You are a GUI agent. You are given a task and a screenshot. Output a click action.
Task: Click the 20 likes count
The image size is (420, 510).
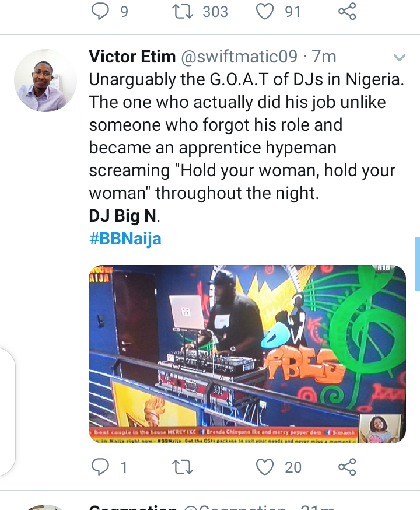tap(293, 467)
